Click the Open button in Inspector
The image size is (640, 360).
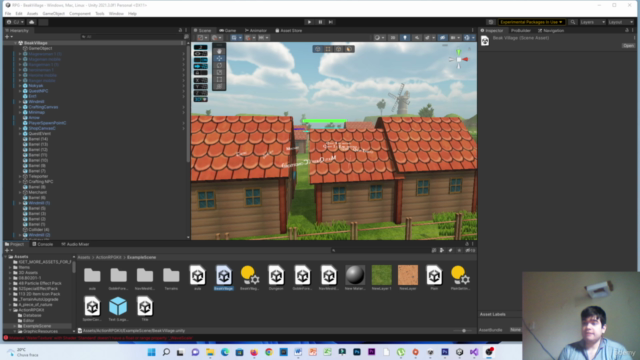pos(628,46)
